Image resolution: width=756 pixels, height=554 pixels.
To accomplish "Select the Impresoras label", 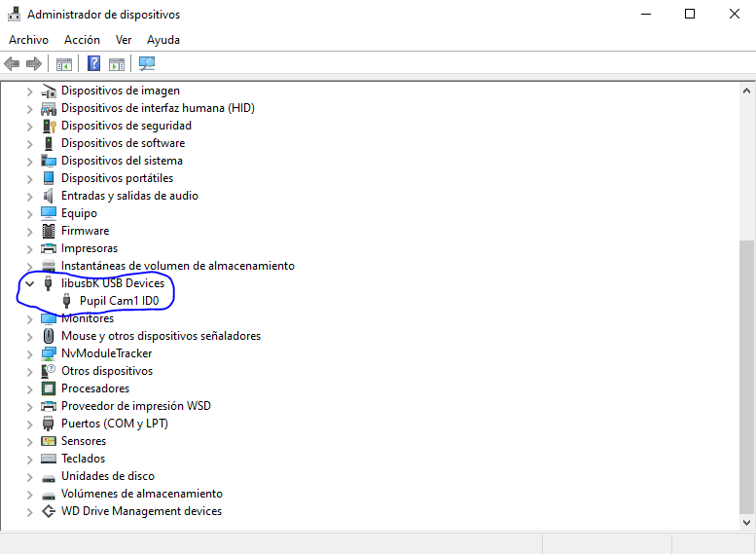I will (90, 248).
